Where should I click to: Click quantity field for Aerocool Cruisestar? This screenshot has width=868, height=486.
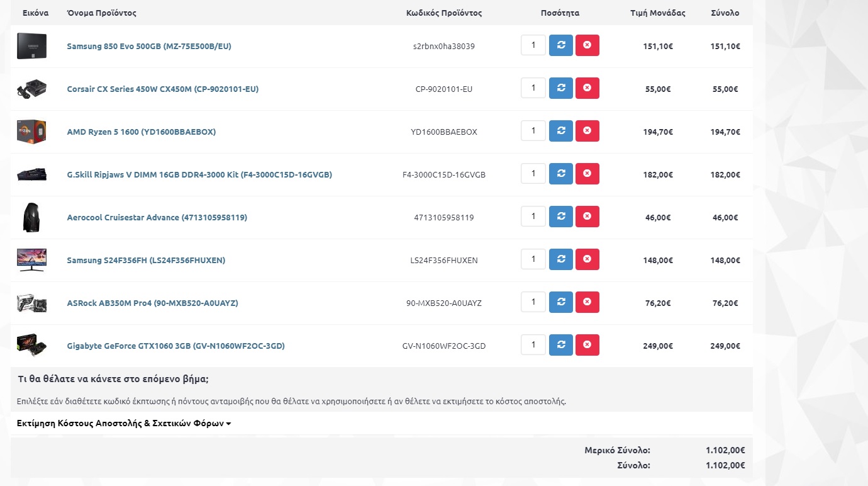coord(533,217)
